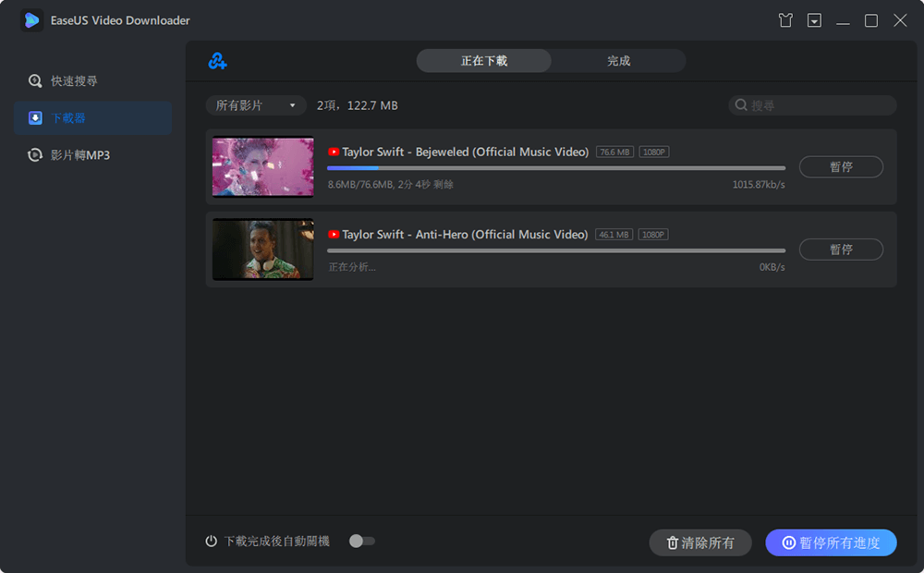Open the skin/theme shirt icon
The height and width of the screenshot is (573, 924).
[x=784, y=20]
